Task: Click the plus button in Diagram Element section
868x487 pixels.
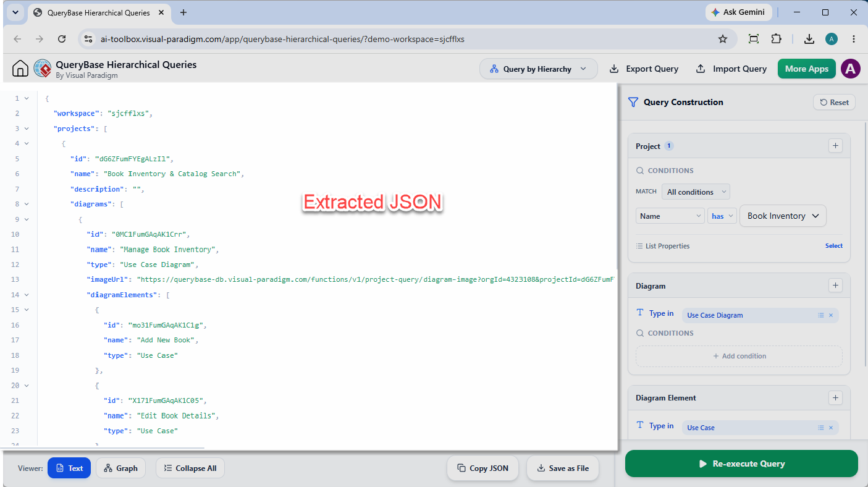Action: coord(835,398)
